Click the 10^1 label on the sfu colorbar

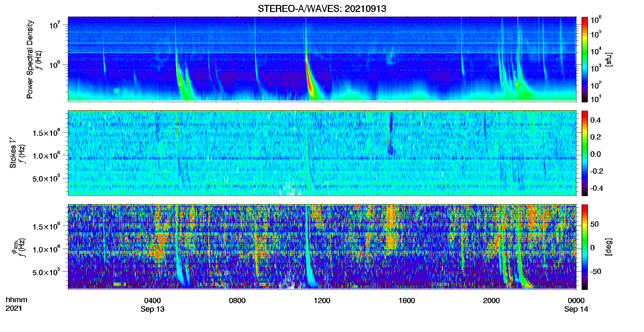coord(596,99)
